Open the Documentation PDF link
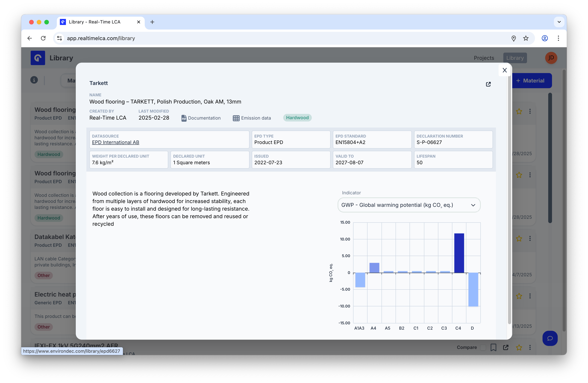Screen dimensions: 588x383 click(201, 118)
